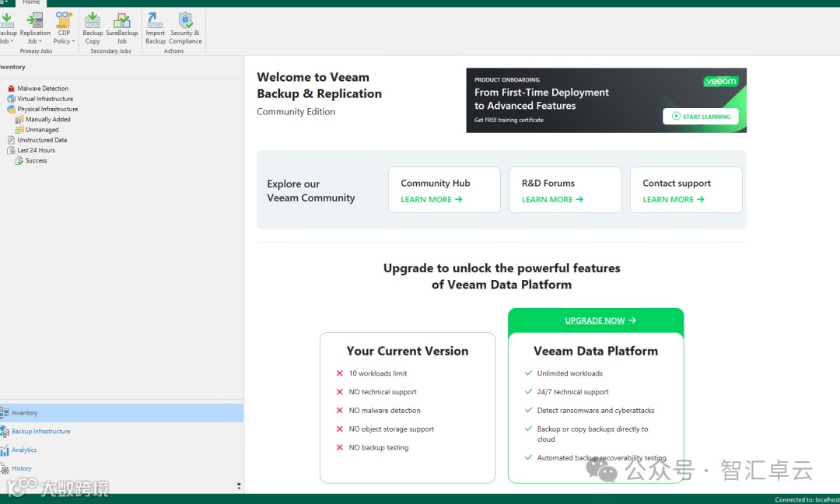Switch to the History view
The width and height of the screenshot is (840, 504).
[x=121, y=469]
